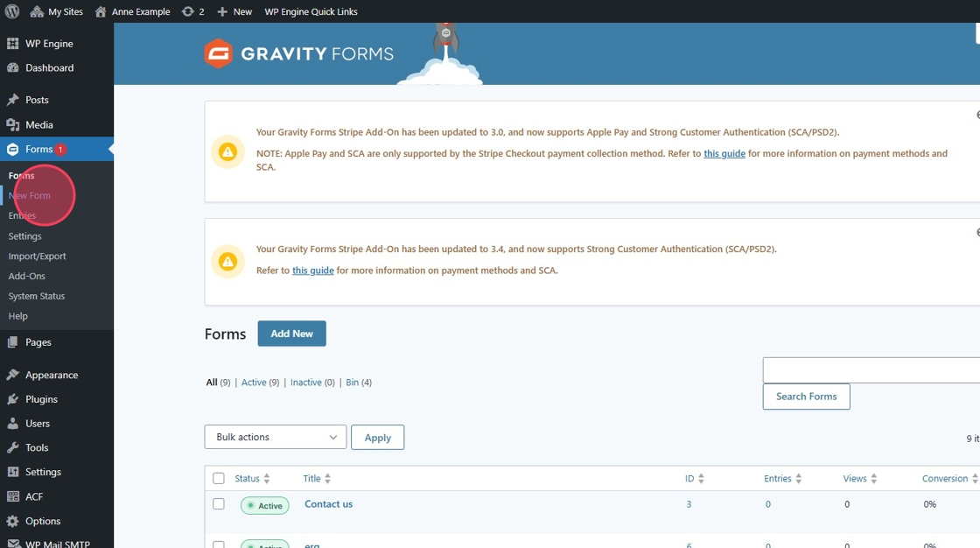Select Forms submenu item

point(21,176)
